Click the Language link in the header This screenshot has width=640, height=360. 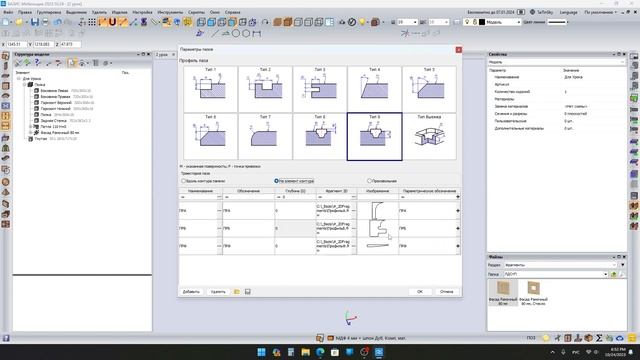pyautogui.click(x=568, y=12)
